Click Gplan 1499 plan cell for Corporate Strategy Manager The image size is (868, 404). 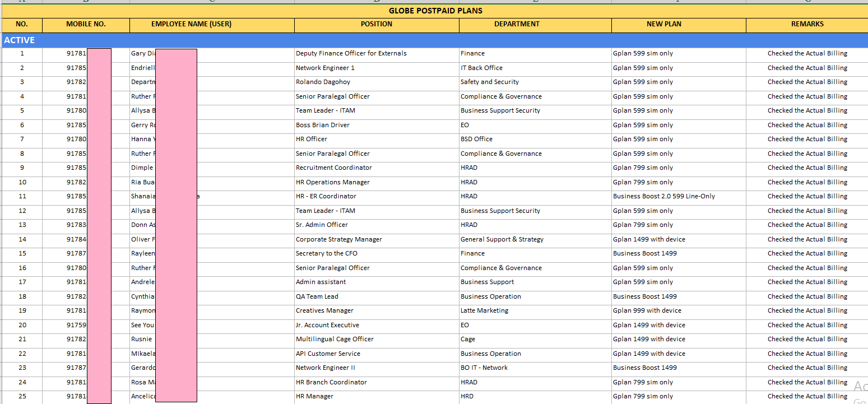click(x=679, y=240)
